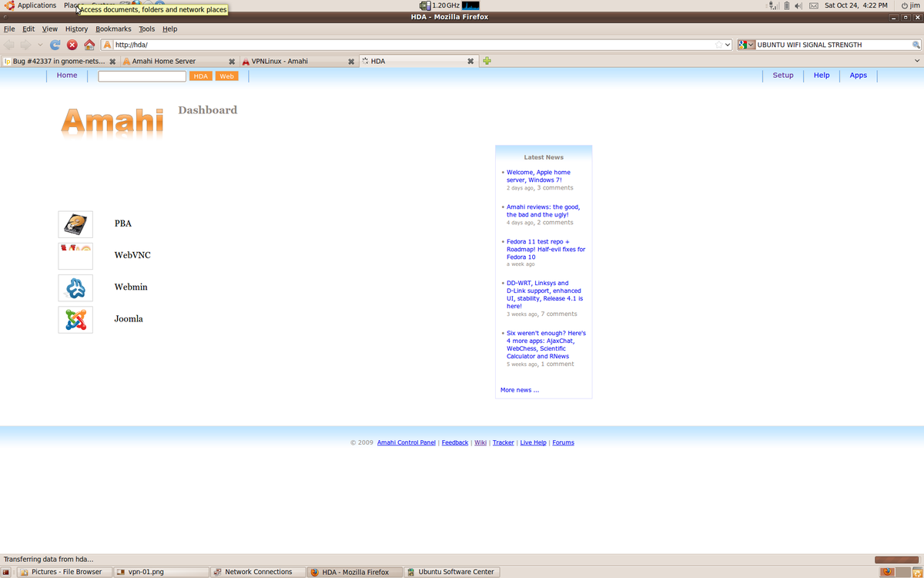Click the volume icon in the panel
The height and width of the screenshot is (578, 924).
(797, 5)
